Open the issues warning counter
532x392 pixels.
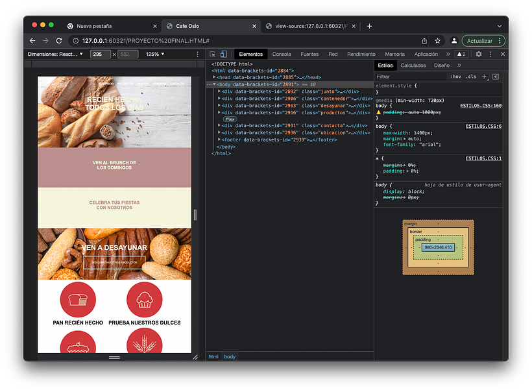[461, 54]
